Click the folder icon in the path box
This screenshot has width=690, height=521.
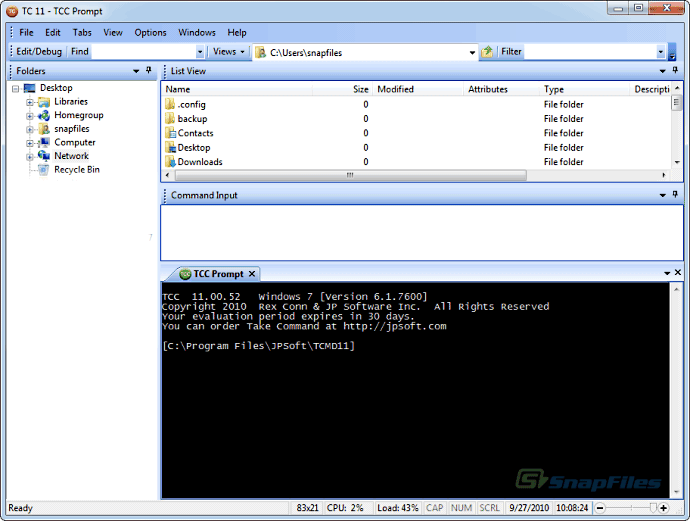pyautogui.click(x=261, y=52)
